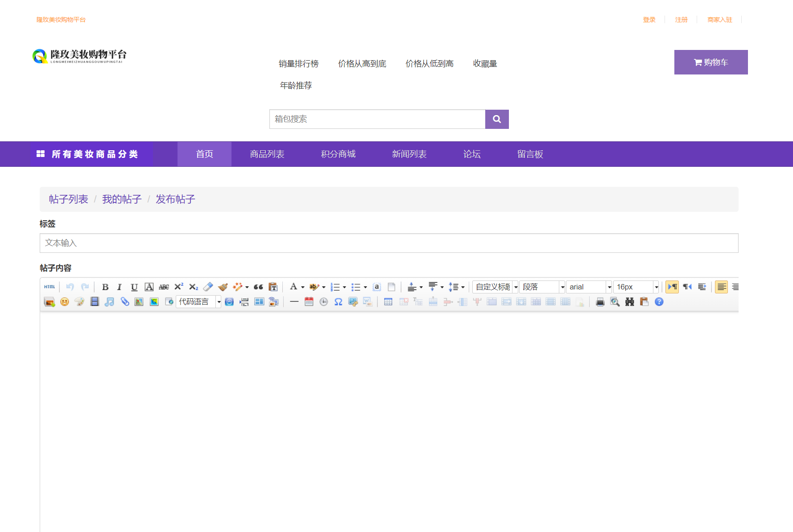Click inside the post content editor area
The width and height of the screenshot is (793, 532).
[389, 421]
